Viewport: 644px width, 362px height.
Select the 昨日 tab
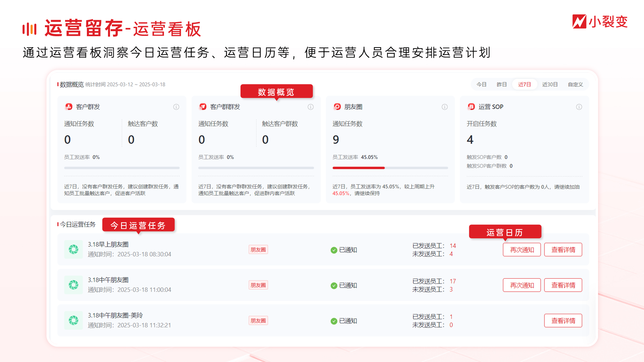pyautogui.click(x=502, y=84)
